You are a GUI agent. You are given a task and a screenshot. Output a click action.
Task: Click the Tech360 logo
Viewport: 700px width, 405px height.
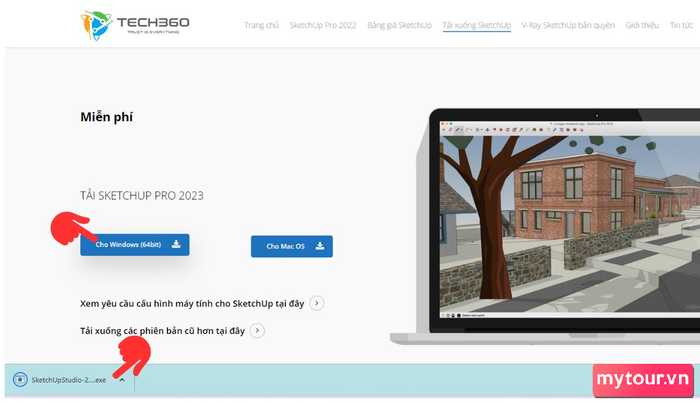(x=134, y=25)
